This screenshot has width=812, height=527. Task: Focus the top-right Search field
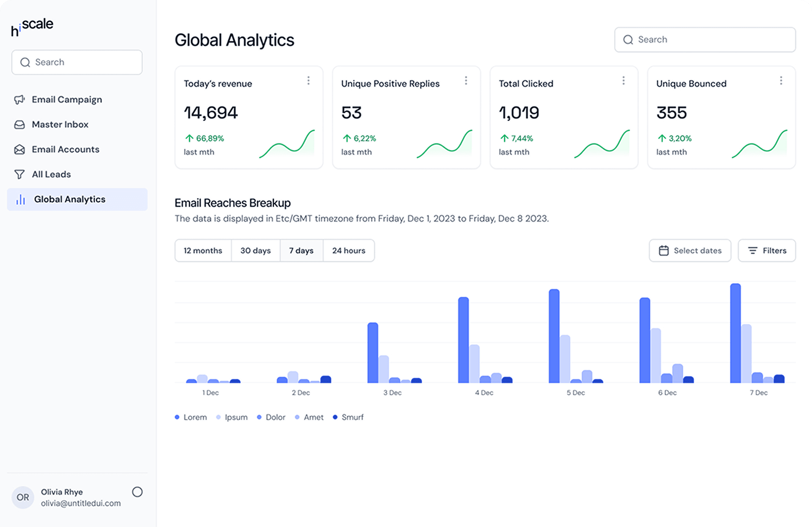(705, 40)
